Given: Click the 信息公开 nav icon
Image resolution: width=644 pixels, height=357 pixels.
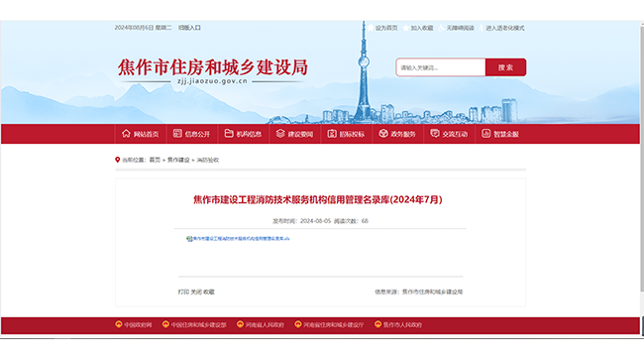Looking at the screenshot, I should coord(177,133).
